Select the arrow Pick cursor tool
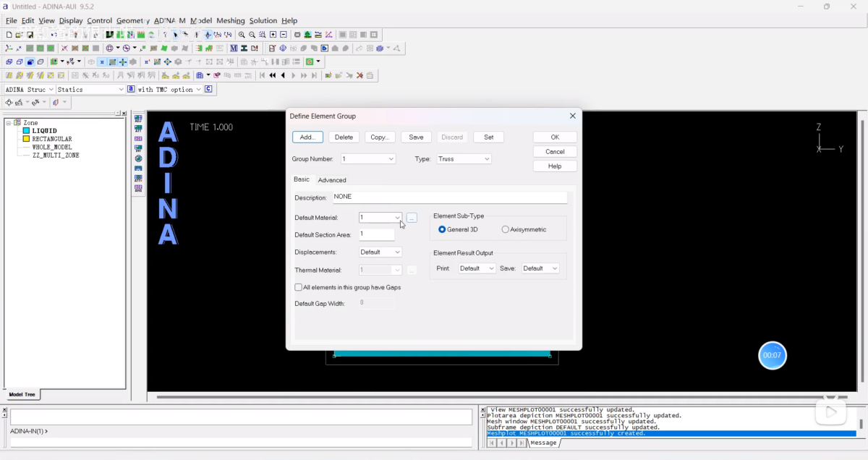868x460 pixels. pyautogui.click(x=175, y=35)
